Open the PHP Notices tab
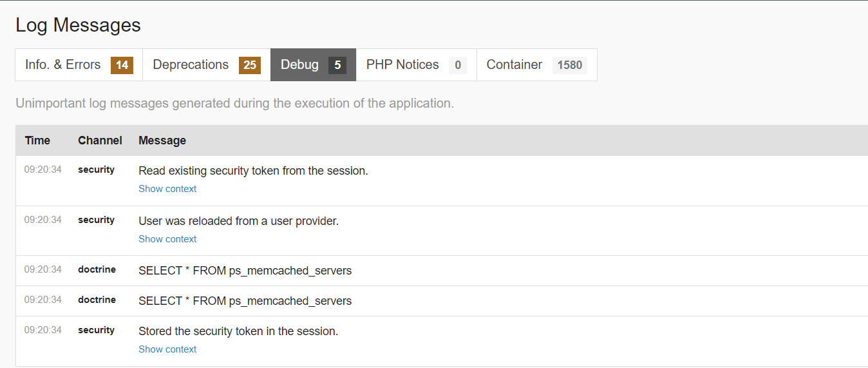 402,65
